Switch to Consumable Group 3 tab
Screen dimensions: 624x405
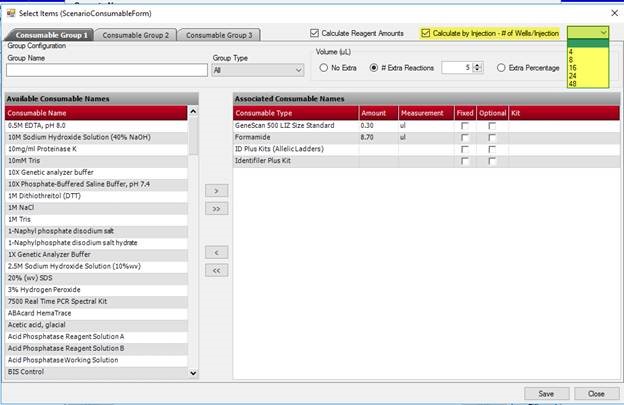pyautogui.click(x=219, y=35)
